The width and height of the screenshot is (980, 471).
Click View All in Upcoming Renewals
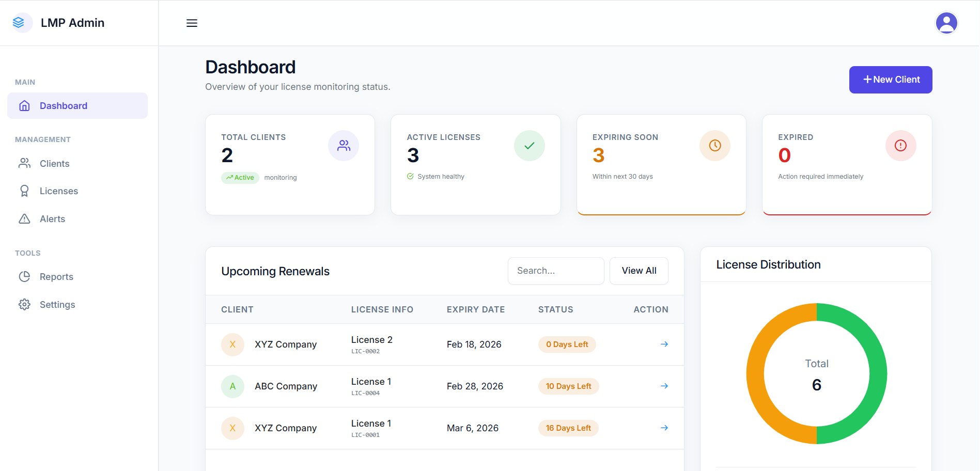tap(639, 271)
